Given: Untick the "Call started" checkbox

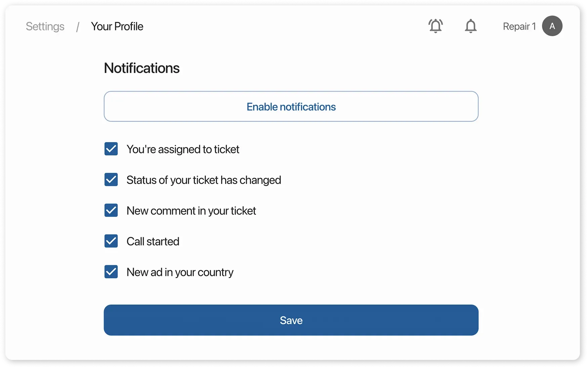Looking at the screenshot, I should pos(111,241).
